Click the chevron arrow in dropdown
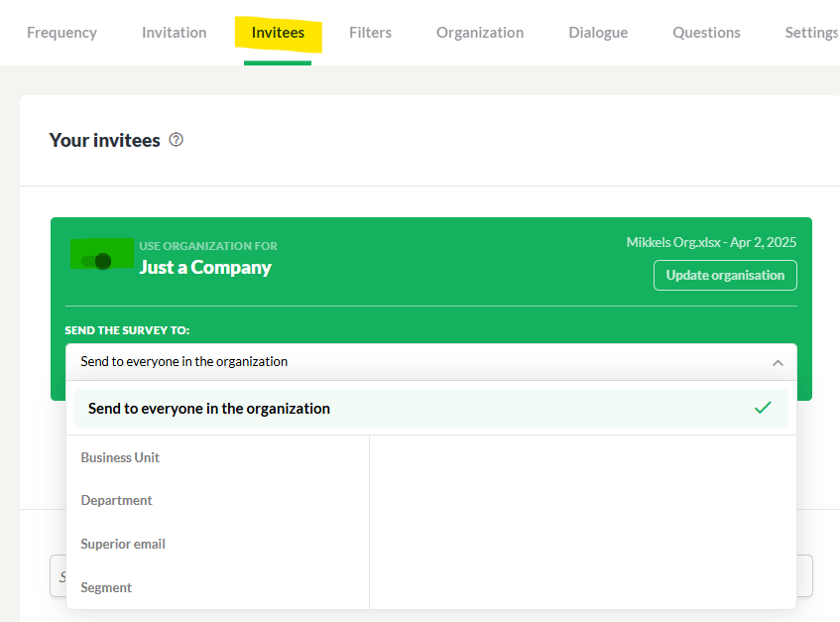Image resolution: width=840 pixels, height=622 pixels. 778,363
